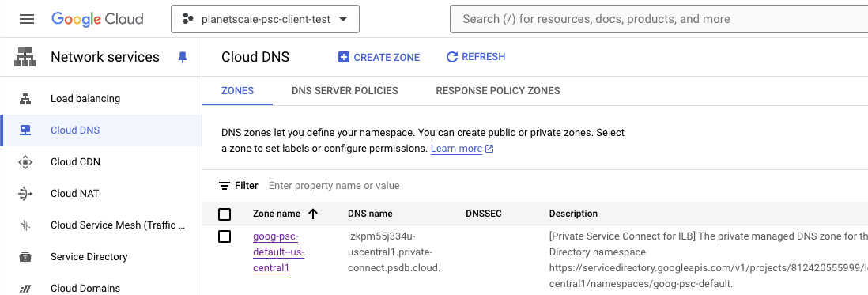Click the Cloud CDN sidebar icon
868x295 pixels.
tap(25, 161)
